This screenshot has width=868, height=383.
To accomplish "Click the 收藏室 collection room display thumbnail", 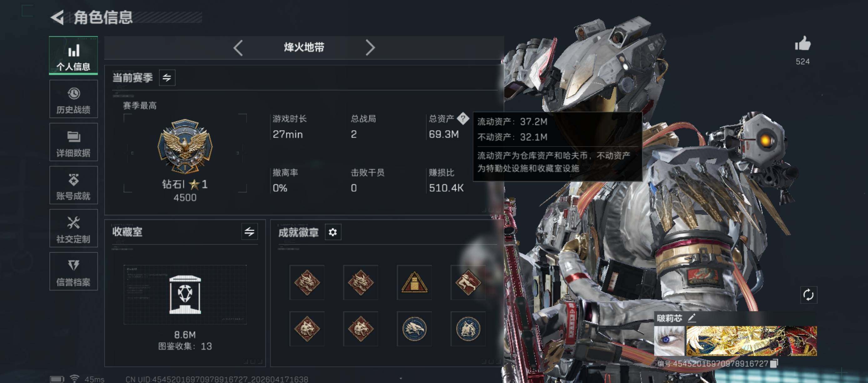I will (185, 295).
